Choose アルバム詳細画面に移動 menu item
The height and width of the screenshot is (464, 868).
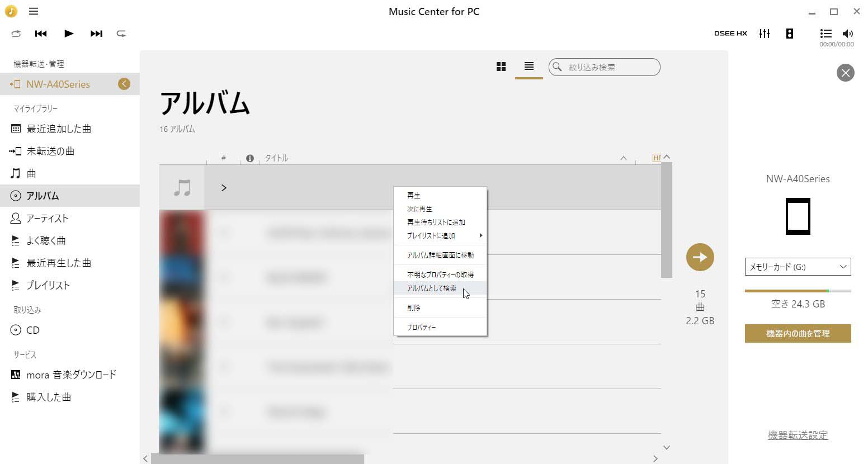coord(440,255)
